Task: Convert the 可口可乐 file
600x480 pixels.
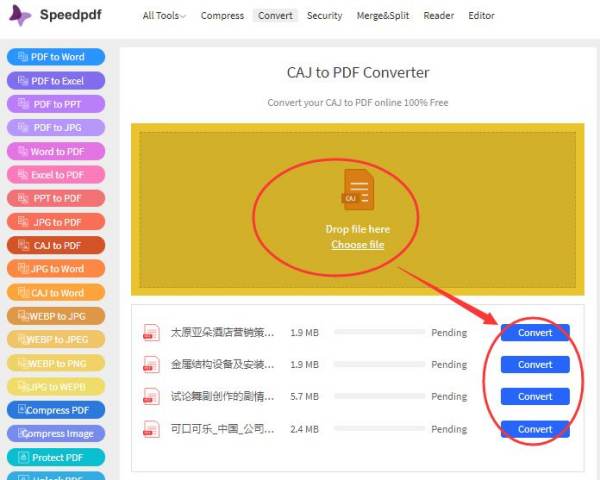Action: tap(535, 429)
